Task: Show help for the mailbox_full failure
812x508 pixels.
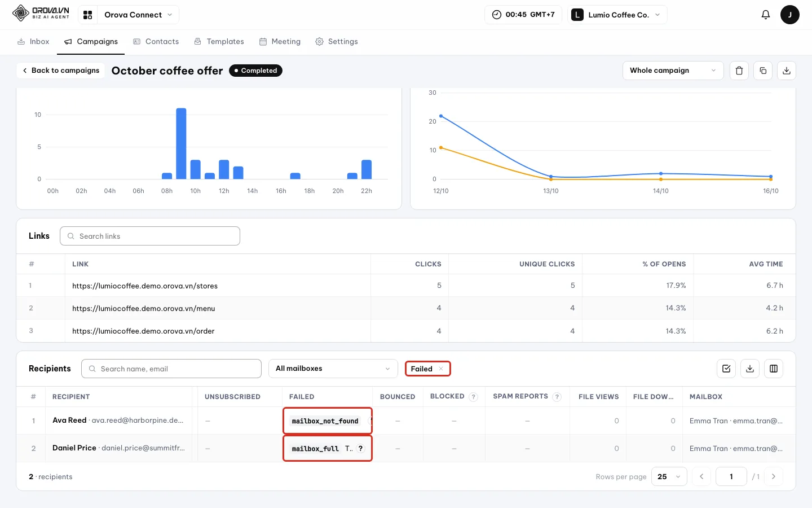Action: [361, 449]
